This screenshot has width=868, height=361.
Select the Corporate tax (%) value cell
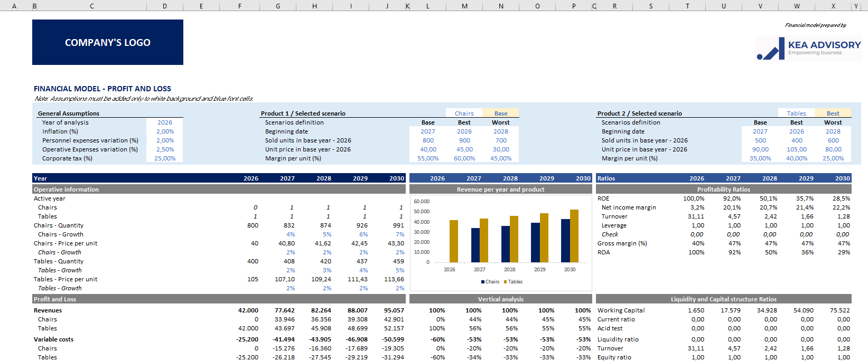pyautogui.click(x=165, y=158)
